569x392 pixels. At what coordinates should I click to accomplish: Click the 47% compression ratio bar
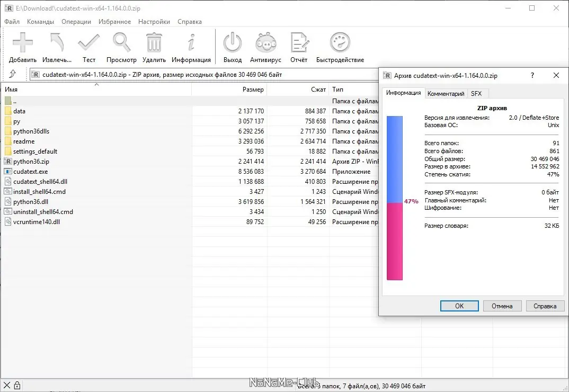pos(395,198)
